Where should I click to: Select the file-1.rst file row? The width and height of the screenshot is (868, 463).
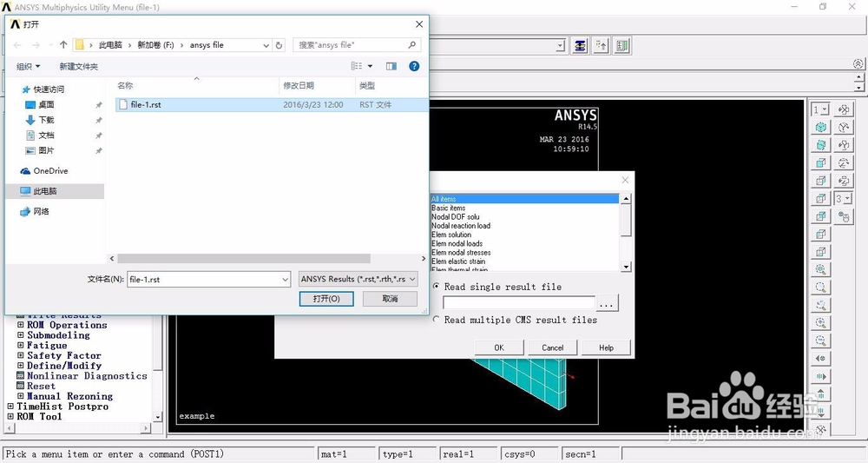pyautogui.click(x=271, y=104)
